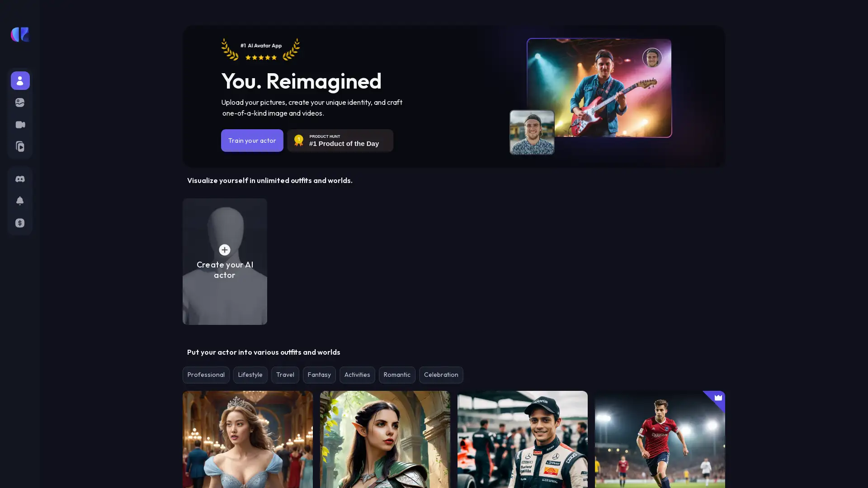Click the Discord integration sidebar icon

(x=20, y=180)
